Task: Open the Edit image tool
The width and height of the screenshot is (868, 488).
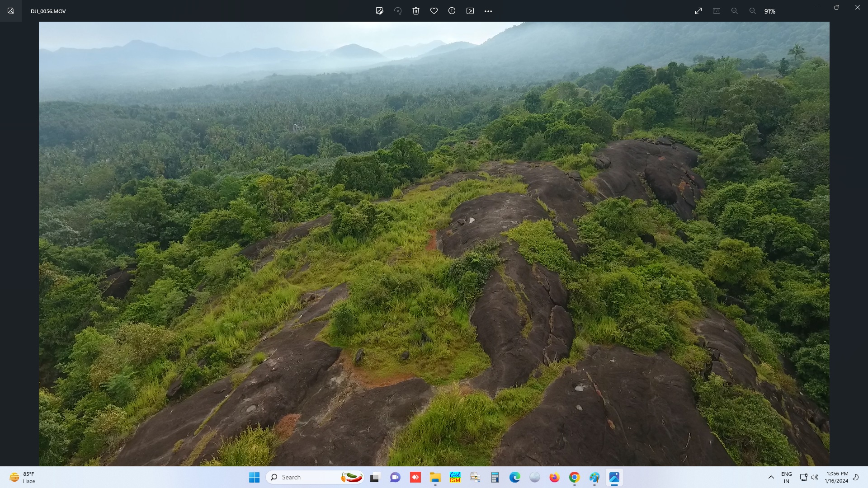Action: pyautogui.click(x=380, y=11)
